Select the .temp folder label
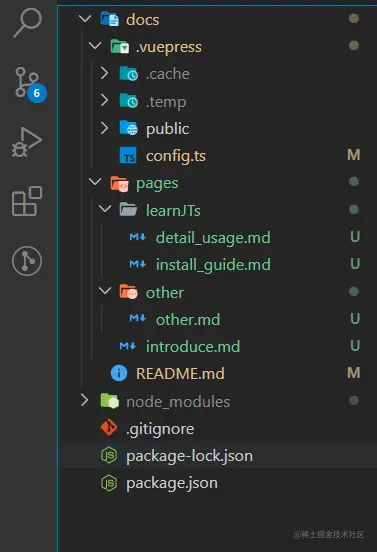Image resolution: width=377 pixels, height=552 pixels. (x=166, y=102)
